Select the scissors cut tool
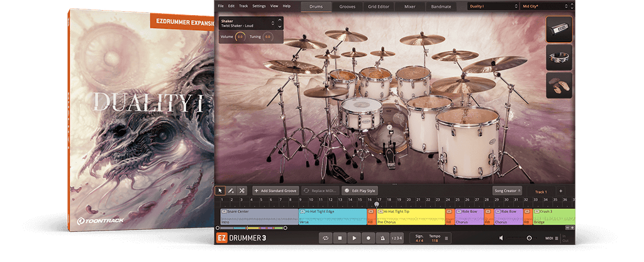 coord(242,191)
